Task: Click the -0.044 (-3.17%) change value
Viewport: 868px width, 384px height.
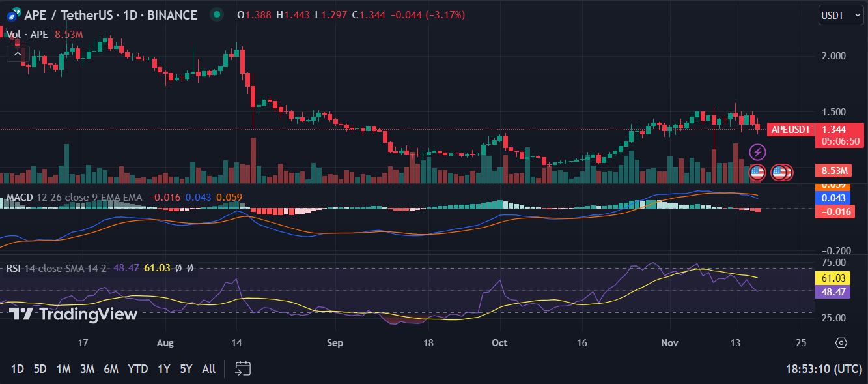Action: (427, 14)
